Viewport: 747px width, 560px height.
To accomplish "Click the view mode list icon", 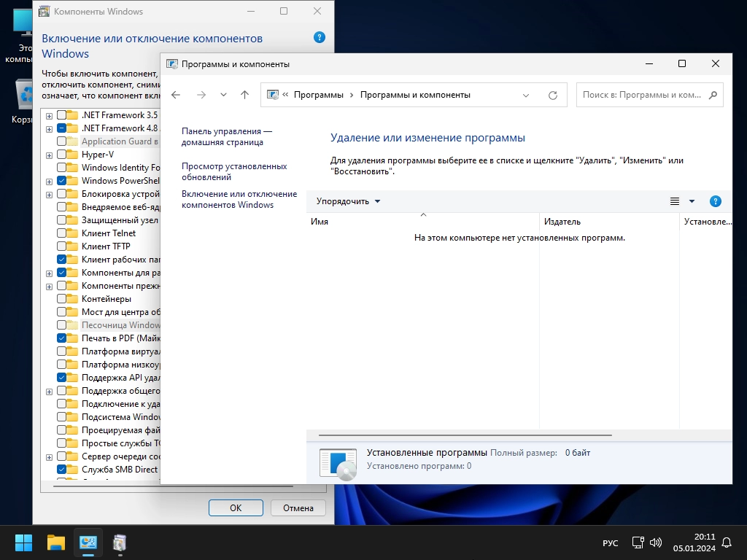I will tap(675, 201).
